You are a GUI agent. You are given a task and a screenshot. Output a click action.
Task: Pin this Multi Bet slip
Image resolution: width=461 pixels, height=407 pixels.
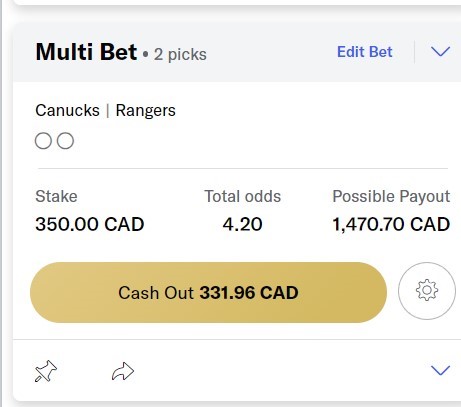pos(46,371)
